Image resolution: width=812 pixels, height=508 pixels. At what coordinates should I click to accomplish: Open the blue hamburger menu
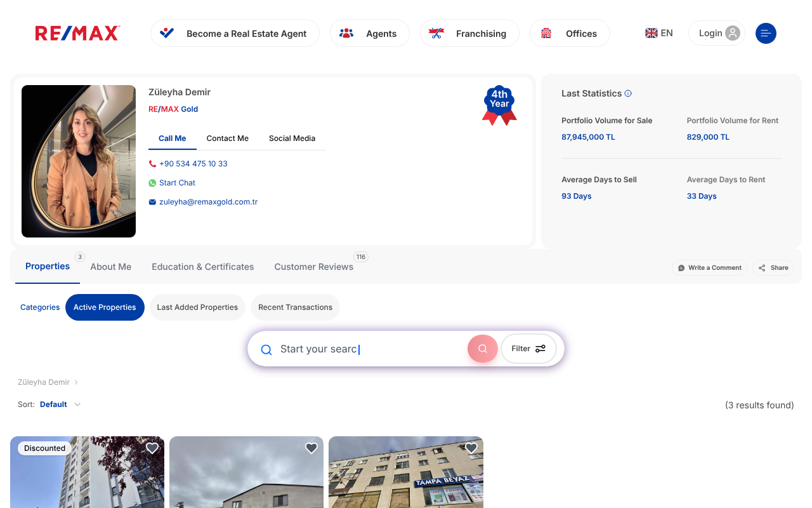766,33
